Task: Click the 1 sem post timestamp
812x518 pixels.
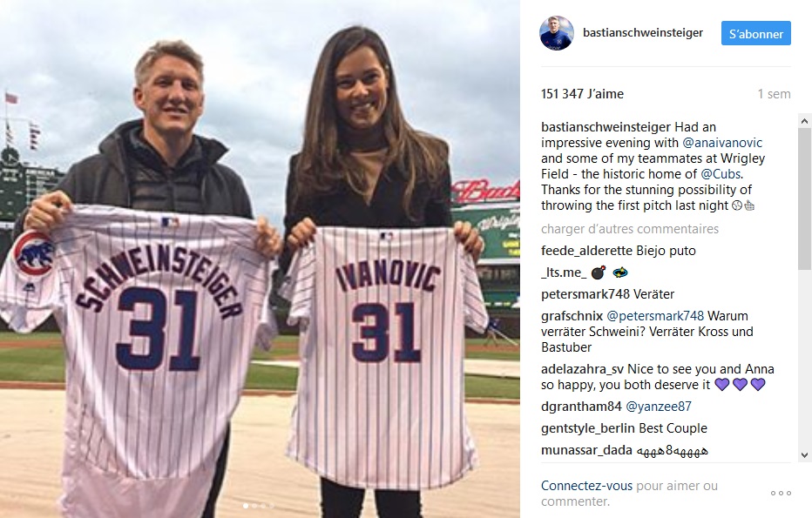Action: click(774, 94)
